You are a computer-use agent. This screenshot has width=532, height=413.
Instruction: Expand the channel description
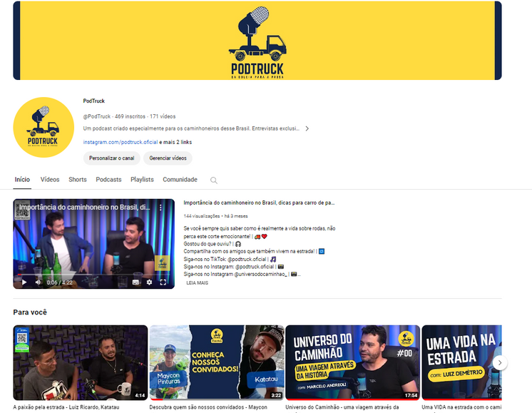click(x=307, y=129)
